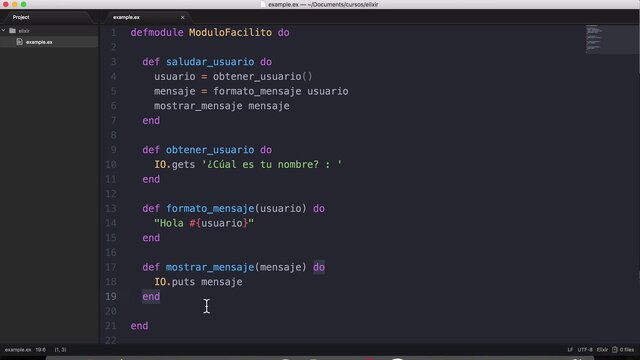
Task: Click the file icon beside example.ex in tree
Action: point(19,42)
